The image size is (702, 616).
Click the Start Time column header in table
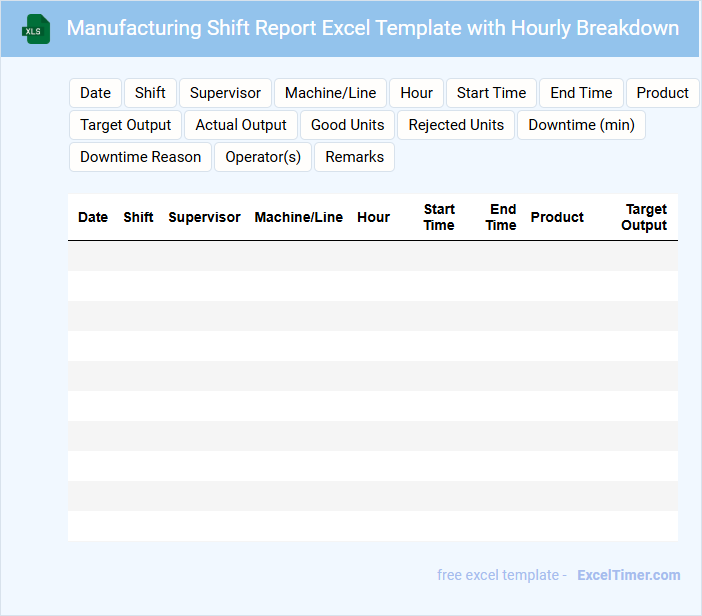(x=439, y=217)
